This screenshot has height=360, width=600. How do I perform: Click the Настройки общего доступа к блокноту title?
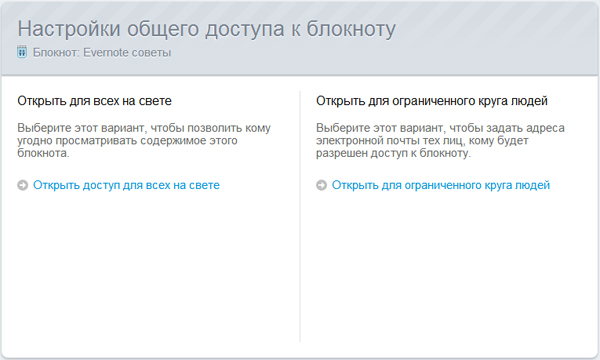coord(207,29)
